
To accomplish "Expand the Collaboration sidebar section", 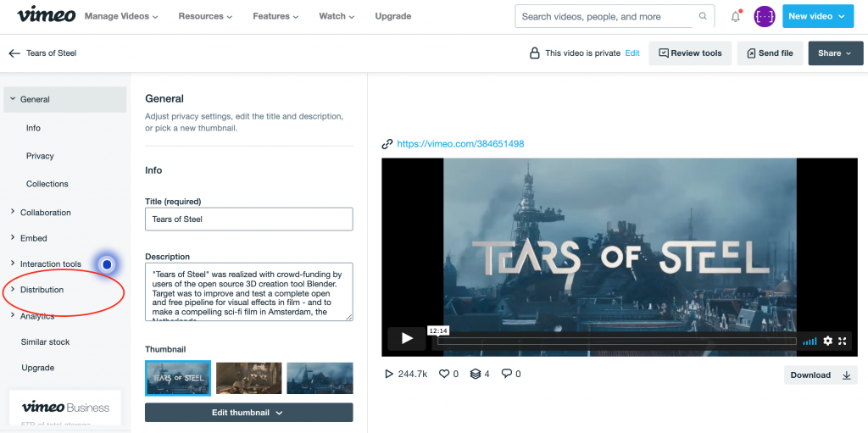I will pyautogui.click(x=45, y=213).
